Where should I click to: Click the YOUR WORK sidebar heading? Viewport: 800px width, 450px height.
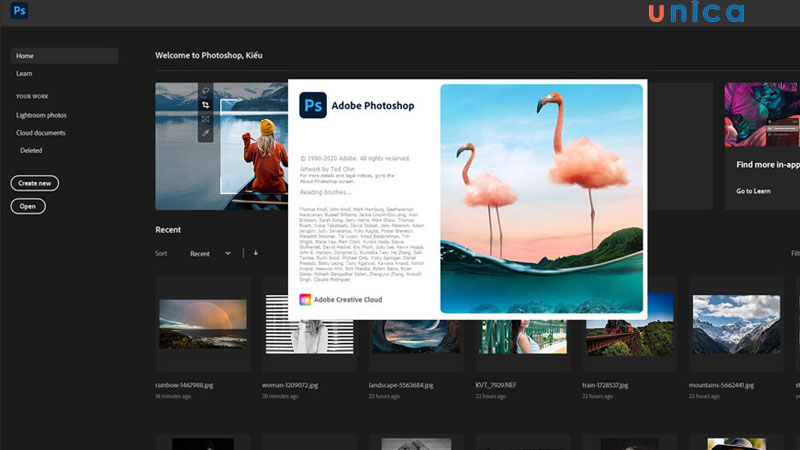(x=32, y=96)
